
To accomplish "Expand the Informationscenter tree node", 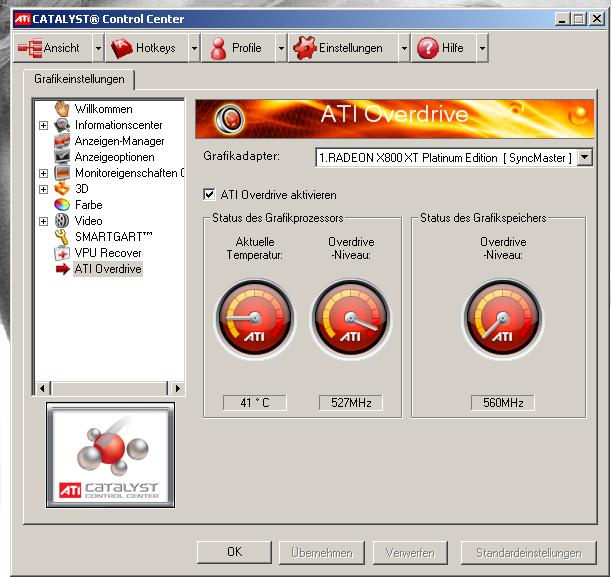I will point(44,125).
